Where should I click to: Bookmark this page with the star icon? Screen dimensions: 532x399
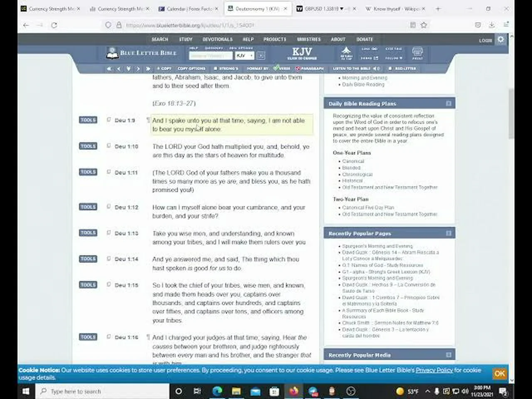(424, 25)
